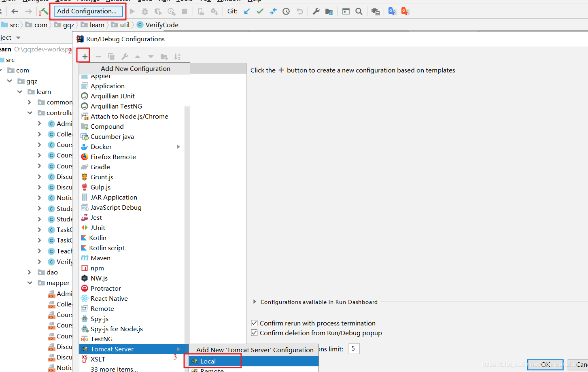Click the Git update project arrow icon
The width and height of the screenshot is (588, 372).
click(x=247, y=11)
